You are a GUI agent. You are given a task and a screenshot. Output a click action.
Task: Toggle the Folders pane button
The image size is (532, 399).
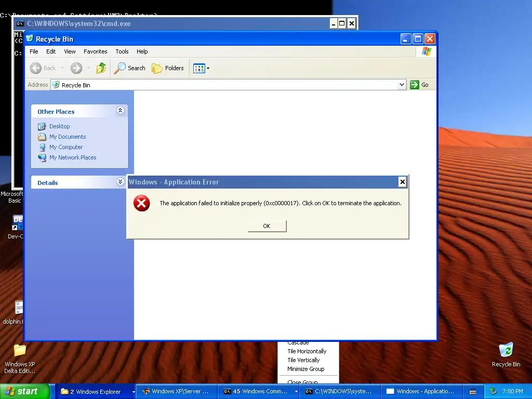click(x=168, y=68)
